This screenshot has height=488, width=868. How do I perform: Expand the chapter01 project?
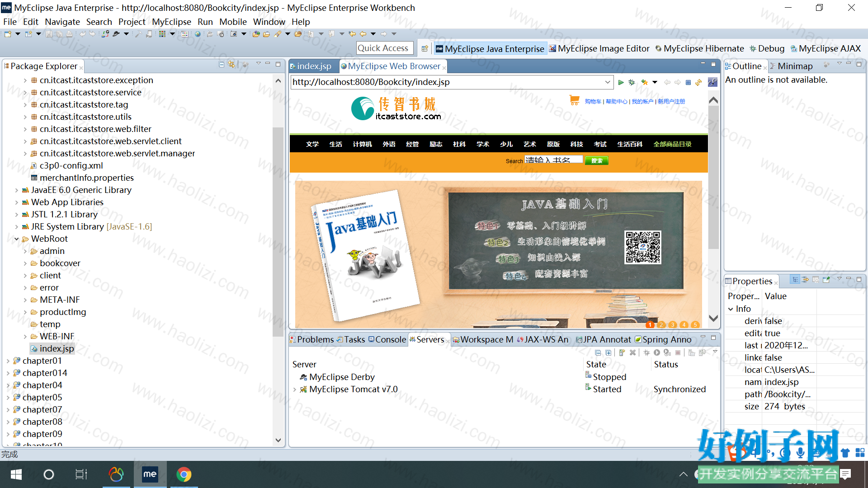[x=8, y=361]
